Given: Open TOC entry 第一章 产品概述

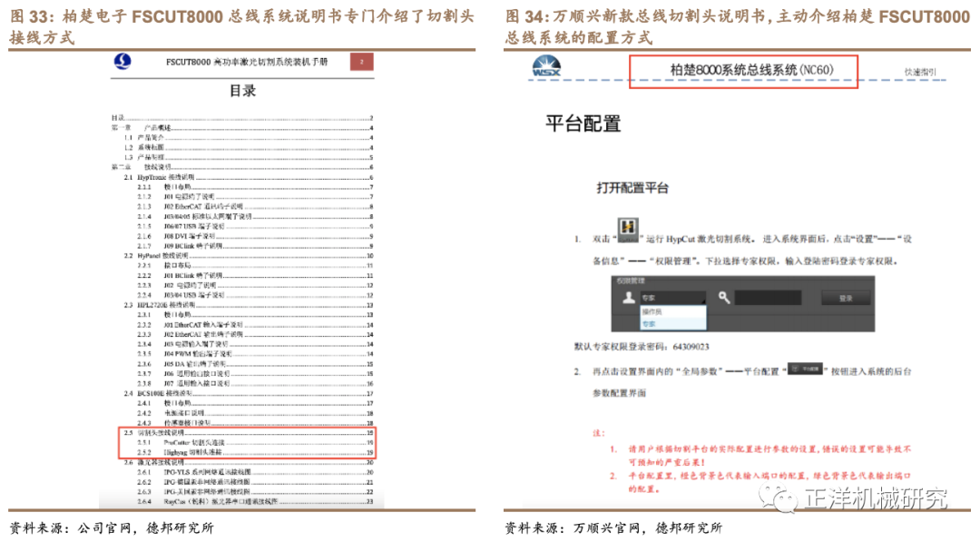Looking at the screenshot, I should coord(242,127).
